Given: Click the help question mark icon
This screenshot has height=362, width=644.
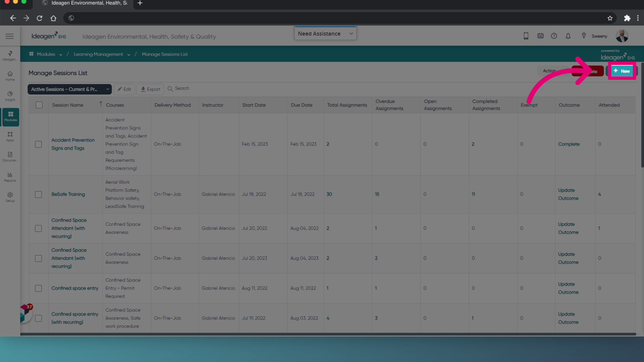Looking at the screenshot, I should pyautogui.click(x=554, y=36).
